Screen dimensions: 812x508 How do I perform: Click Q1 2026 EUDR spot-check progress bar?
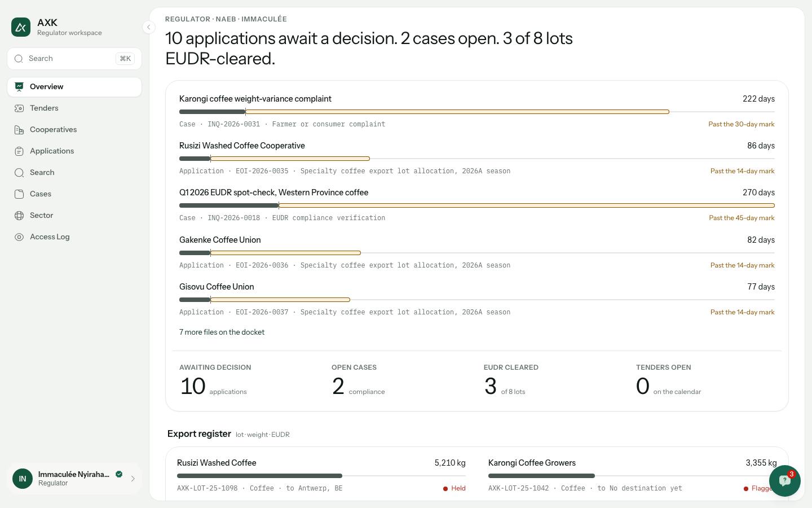pos(477,205)
